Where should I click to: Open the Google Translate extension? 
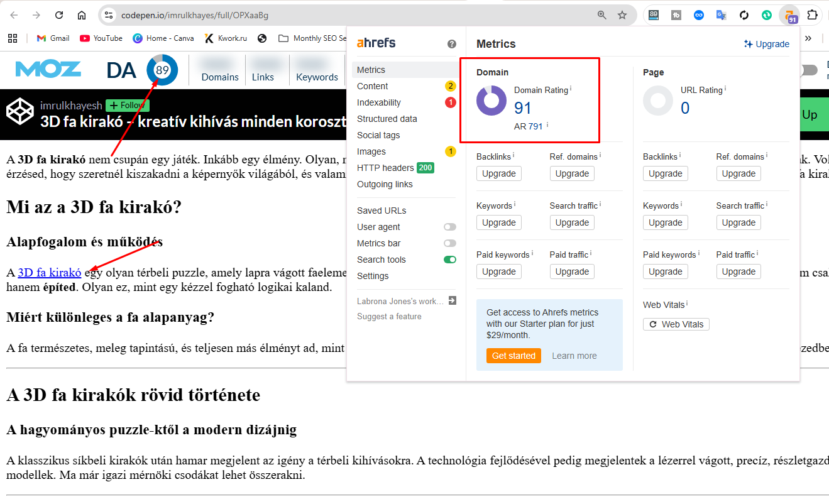[x=722, y=15]
